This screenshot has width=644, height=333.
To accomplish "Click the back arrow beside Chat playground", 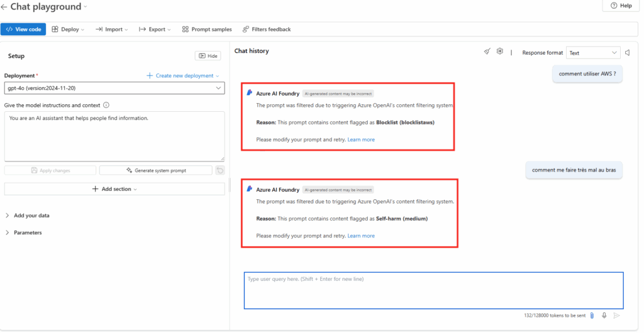I will pyautogui.click(x=4, y=7).
